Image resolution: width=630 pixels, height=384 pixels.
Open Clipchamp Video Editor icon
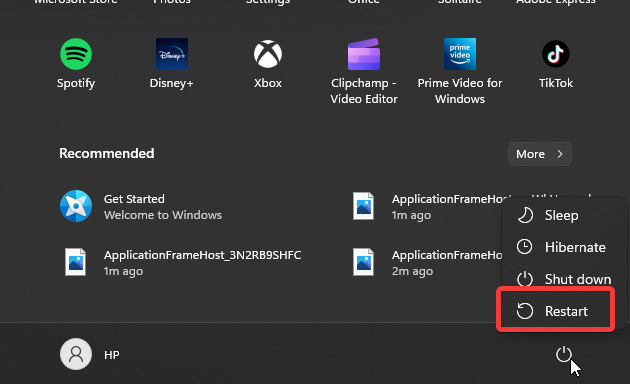pos(364,54)
